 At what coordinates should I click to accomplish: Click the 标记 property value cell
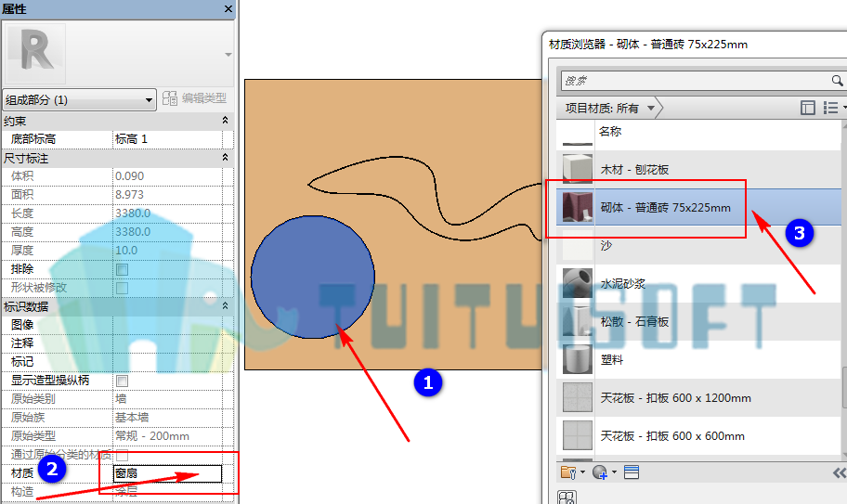click(167, 362)
